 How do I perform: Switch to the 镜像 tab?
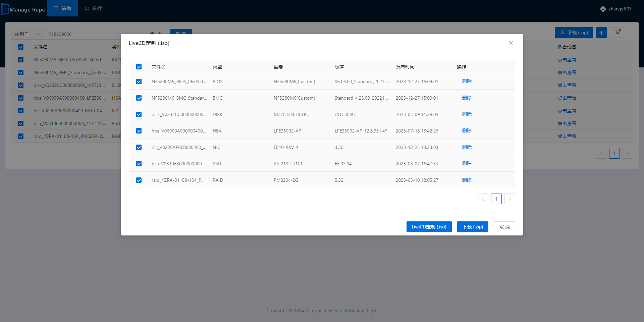pyautogui.click(x=62, y=8)
